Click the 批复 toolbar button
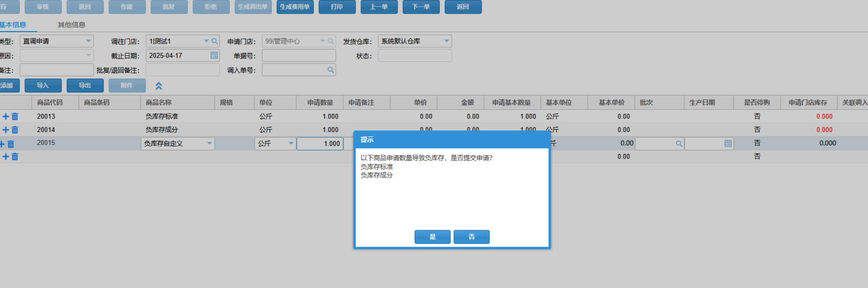 (169, 7)
